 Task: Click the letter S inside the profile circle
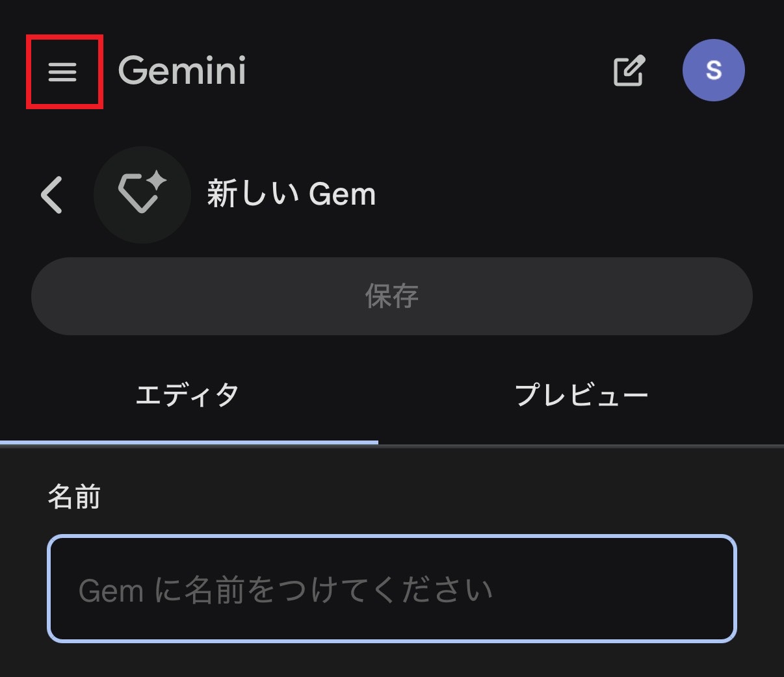[x=714, y=70]
